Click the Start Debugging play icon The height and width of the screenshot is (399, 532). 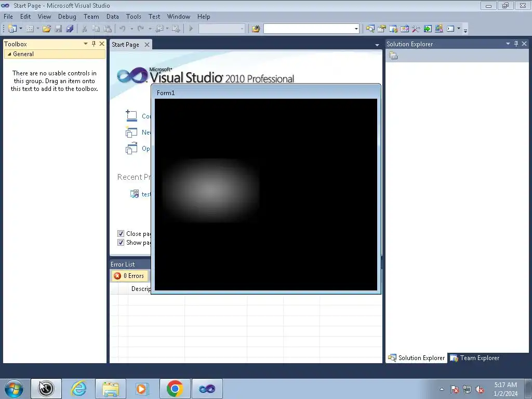pos(191,29)
